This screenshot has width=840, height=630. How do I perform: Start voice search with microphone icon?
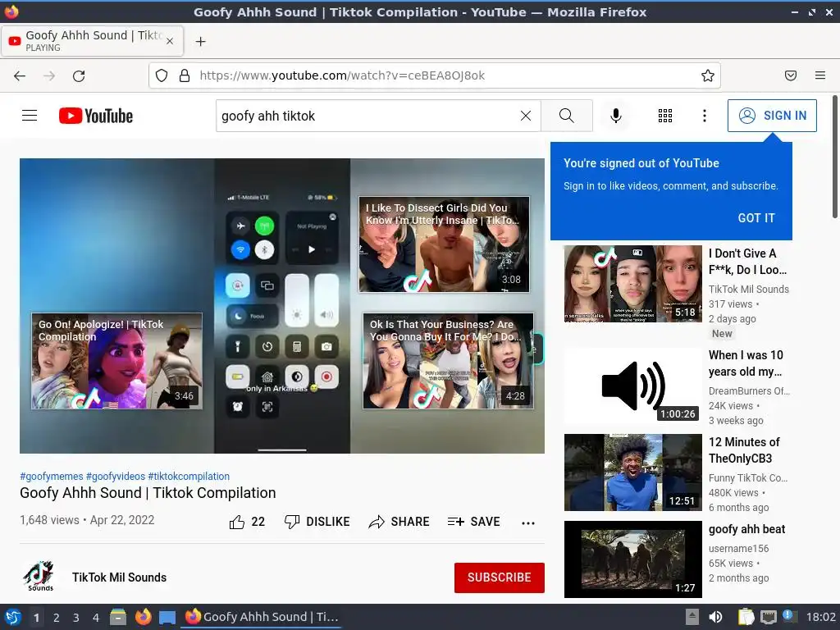click(x=616, y=116)
